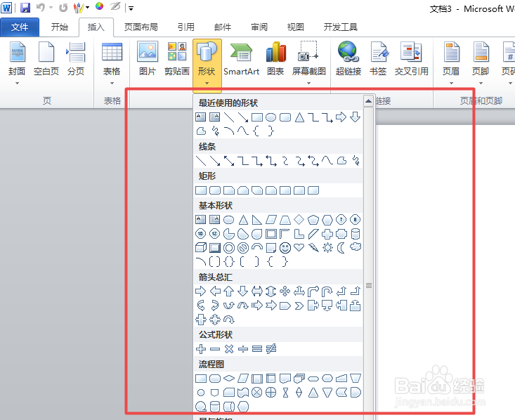Select the lightning bolt shape
The image size is (515, 420).
(x=313, y=248)
